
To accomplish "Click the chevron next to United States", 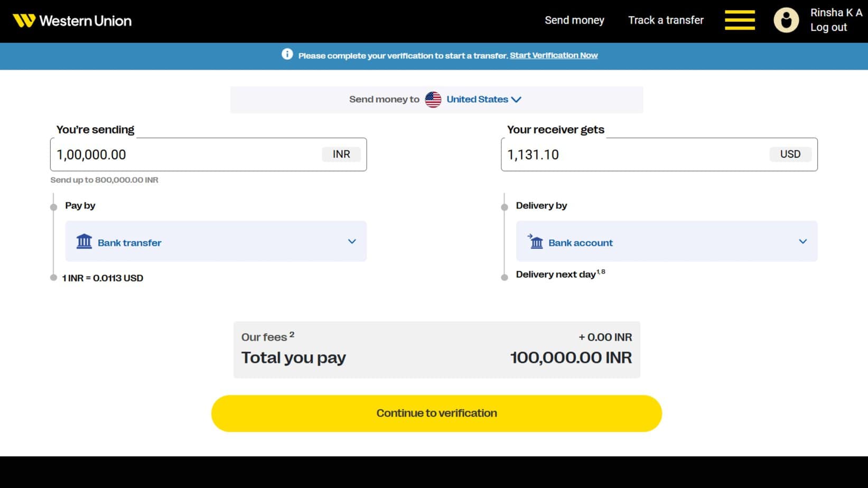I will [516, 99].
